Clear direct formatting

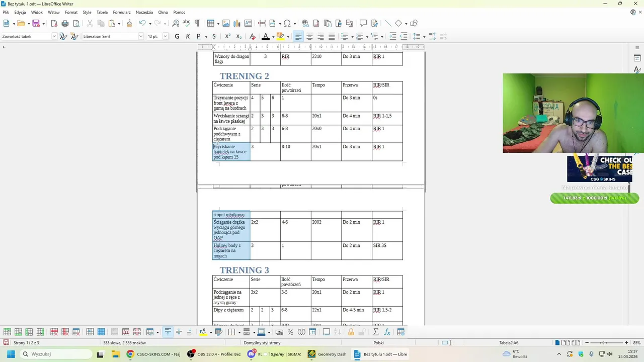253,36
